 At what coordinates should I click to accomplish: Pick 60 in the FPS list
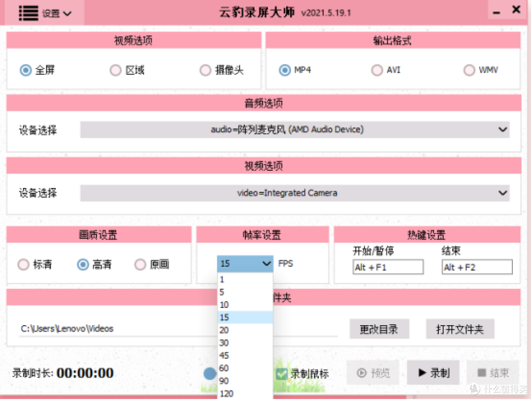(245, 368)
